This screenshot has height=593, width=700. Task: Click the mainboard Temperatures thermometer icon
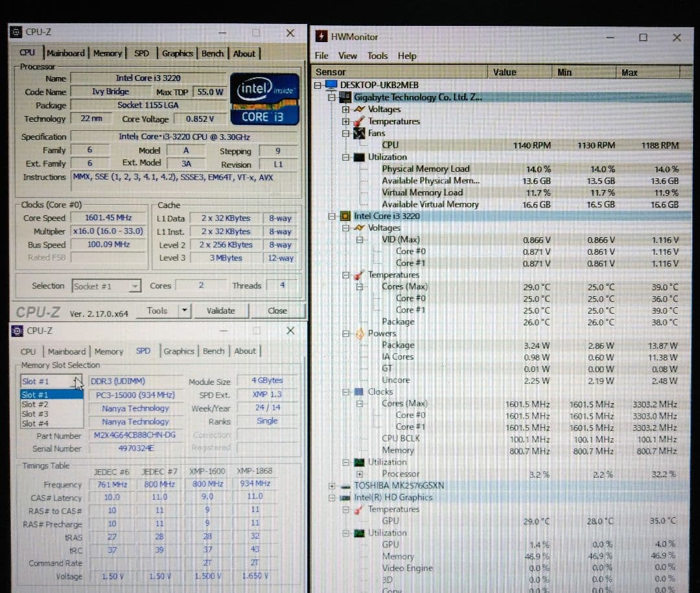click(358, 121)
